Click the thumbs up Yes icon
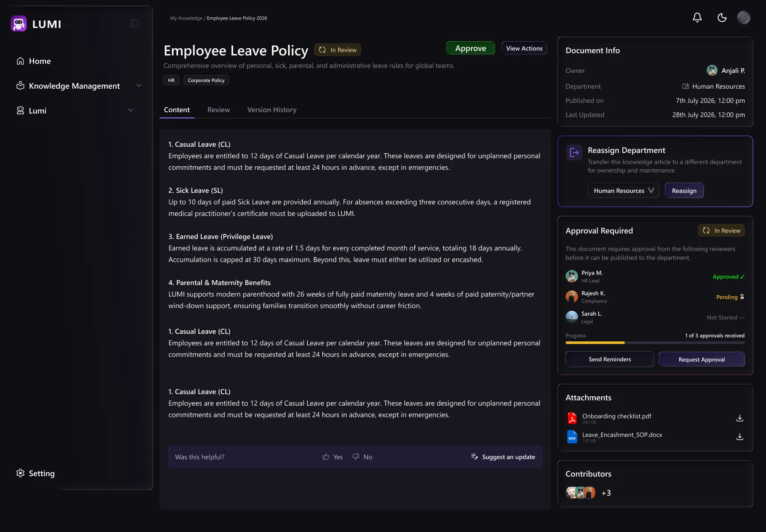This screenshot has width=766, height=532. [x=326, y=457]
